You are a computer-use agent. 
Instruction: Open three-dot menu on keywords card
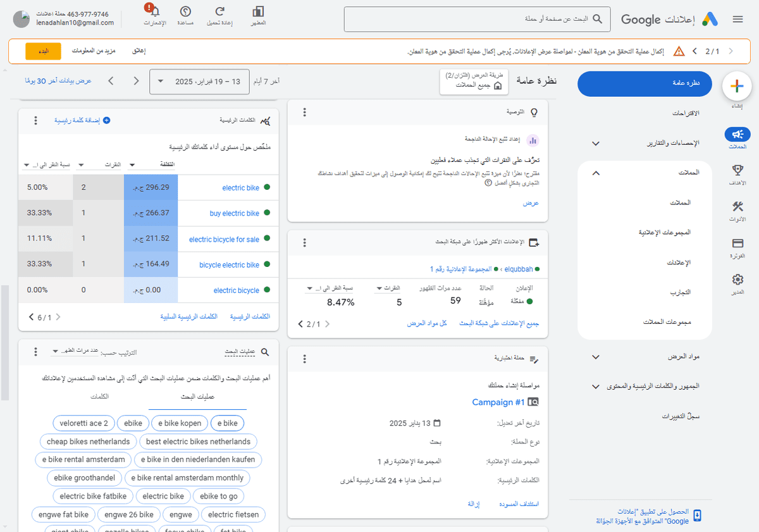35,121
